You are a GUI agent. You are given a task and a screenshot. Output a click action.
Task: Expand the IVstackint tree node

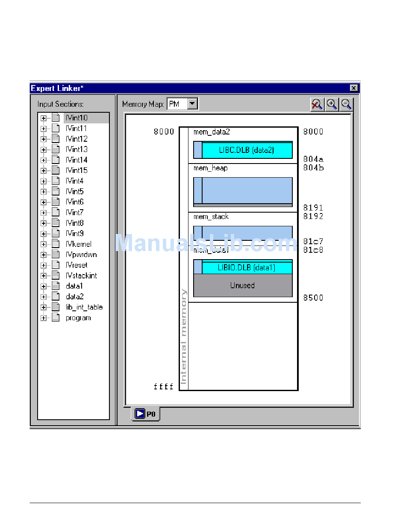[x=43, y=276]
